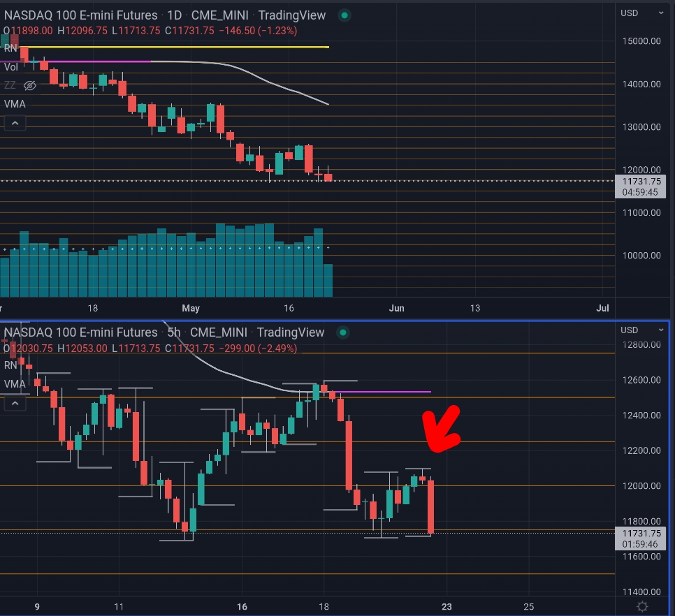Image resolution: width=675 pixels, height=616 pixels.
Task: Click daily high value H12096.75
Action: pos(82,31)
